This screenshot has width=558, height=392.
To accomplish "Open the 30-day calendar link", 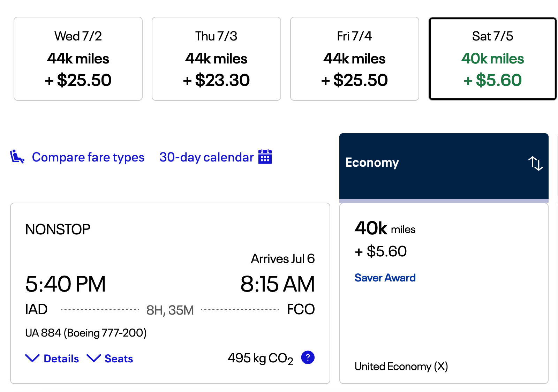I will [206, 157].
